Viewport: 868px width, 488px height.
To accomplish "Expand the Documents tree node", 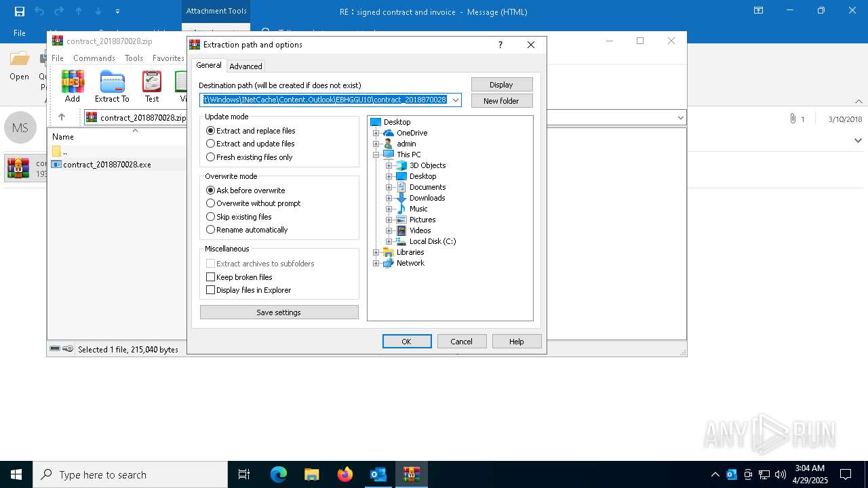I will coord(389,187).
